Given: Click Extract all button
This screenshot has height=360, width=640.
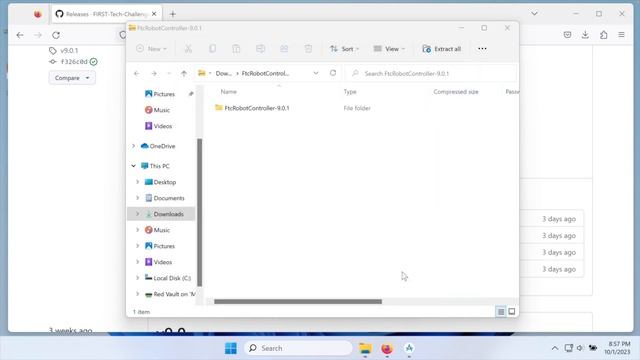Looking at the screenshot, I should tap(442, 49).
